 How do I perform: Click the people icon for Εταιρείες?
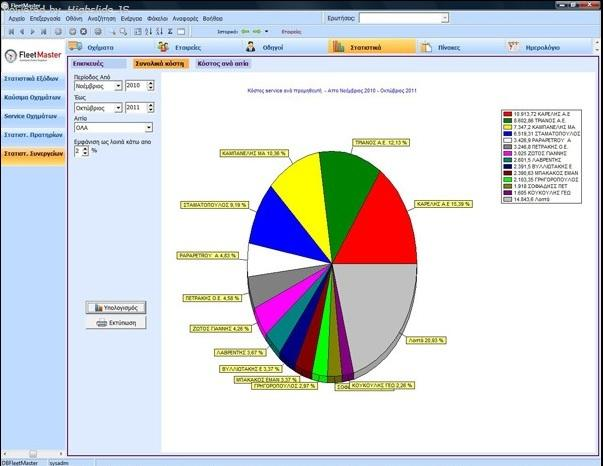coord(163,47)
